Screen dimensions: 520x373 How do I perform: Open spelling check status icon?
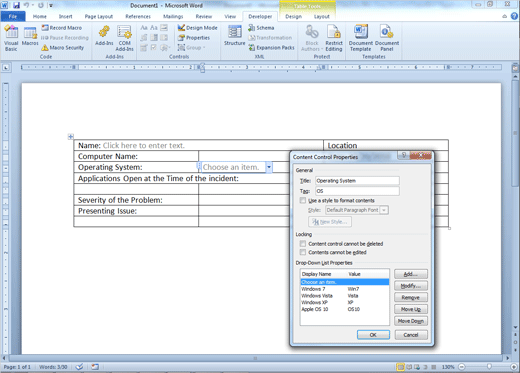79,367
